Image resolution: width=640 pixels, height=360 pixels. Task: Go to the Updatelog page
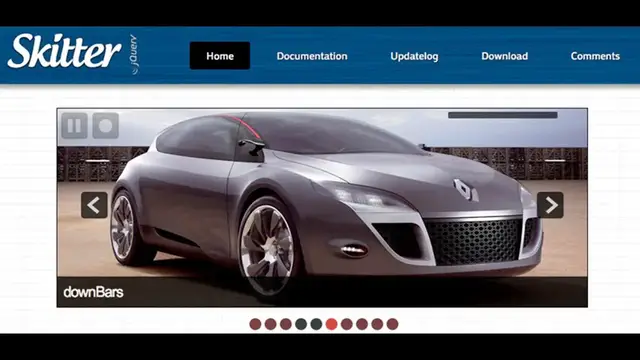click(x=414, y=56)
